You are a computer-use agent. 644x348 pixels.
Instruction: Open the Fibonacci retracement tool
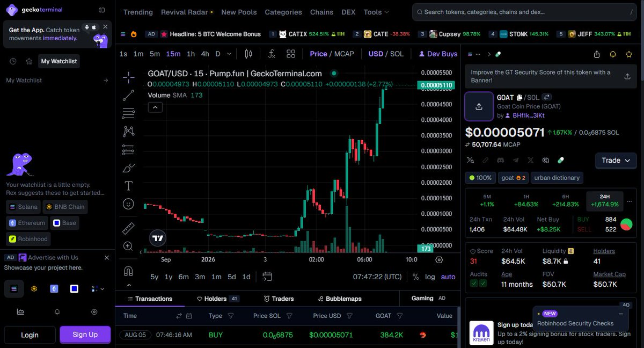coord(128,113)
